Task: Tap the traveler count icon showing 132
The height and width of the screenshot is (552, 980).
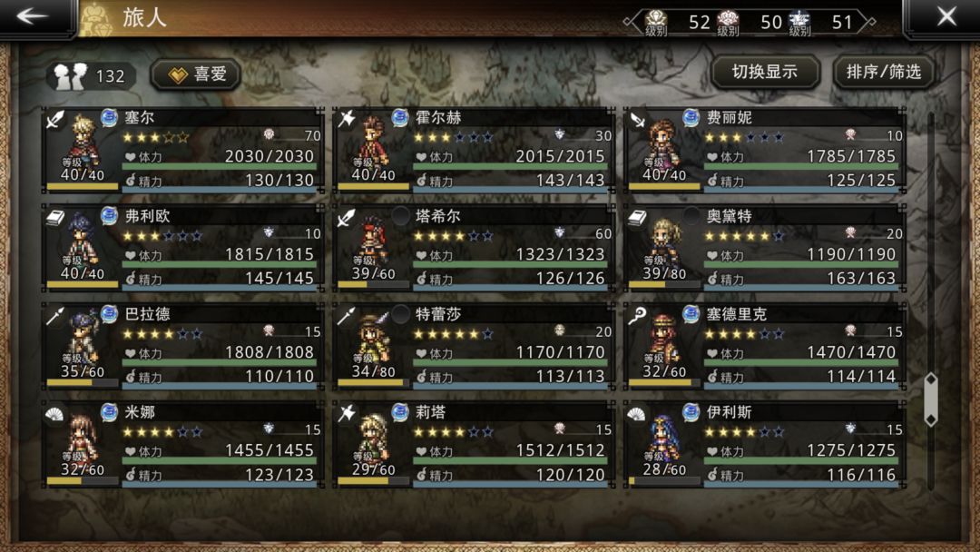Action: (90, 75)
